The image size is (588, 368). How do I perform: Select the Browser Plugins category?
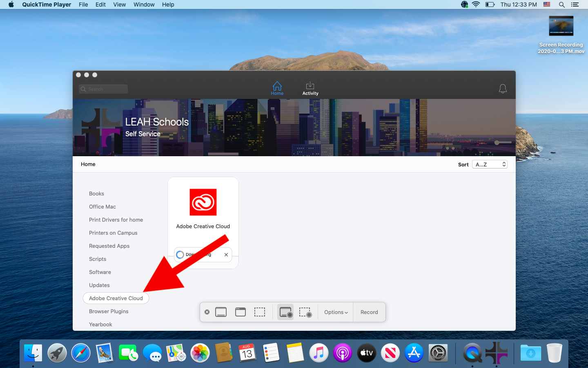point(109,312)
